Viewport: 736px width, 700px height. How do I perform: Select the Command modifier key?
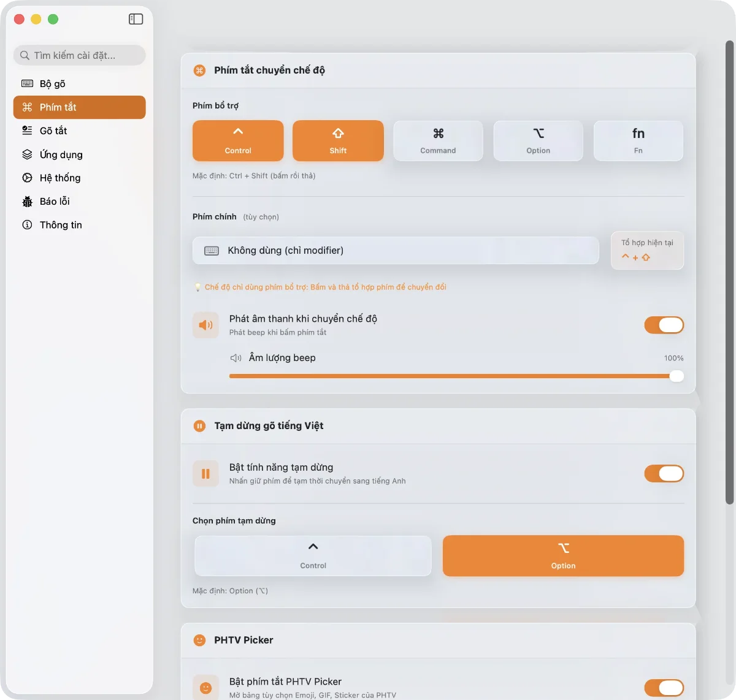(x=438, y=141)
